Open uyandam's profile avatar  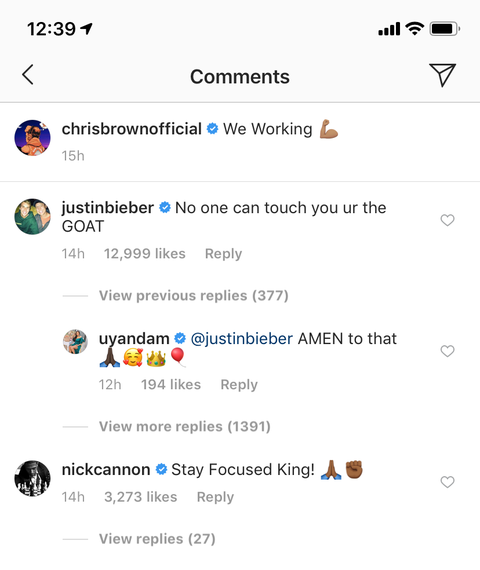point(75,342)
